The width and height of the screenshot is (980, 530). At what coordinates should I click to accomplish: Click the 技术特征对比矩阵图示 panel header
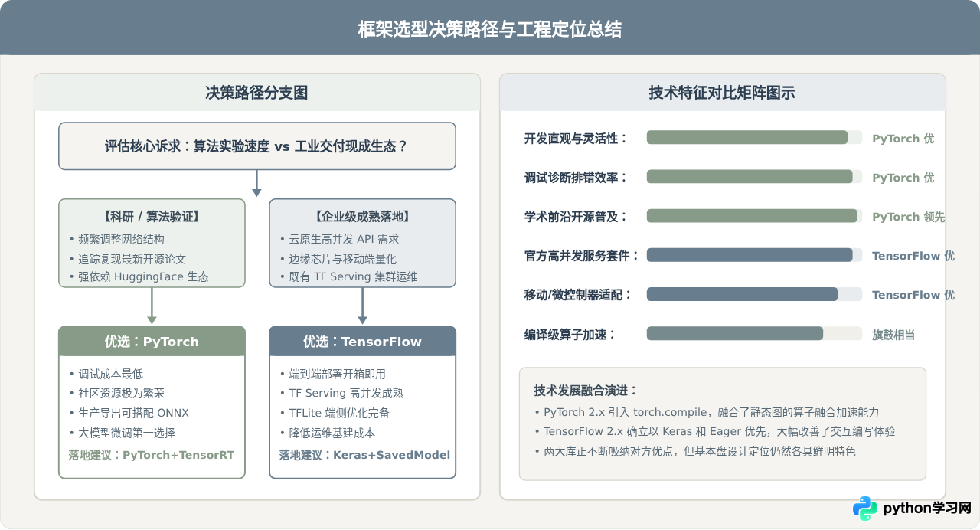coord(723,93)
